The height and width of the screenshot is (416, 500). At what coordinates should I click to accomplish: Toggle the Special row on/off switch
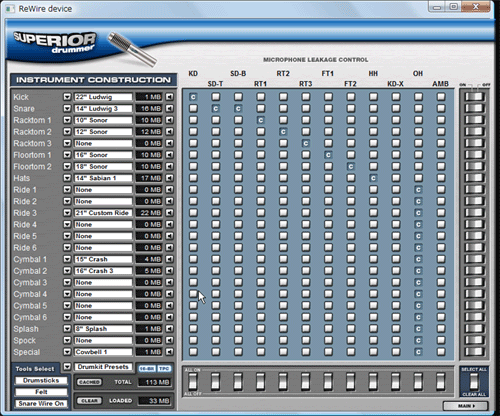[x=474, y=352]
